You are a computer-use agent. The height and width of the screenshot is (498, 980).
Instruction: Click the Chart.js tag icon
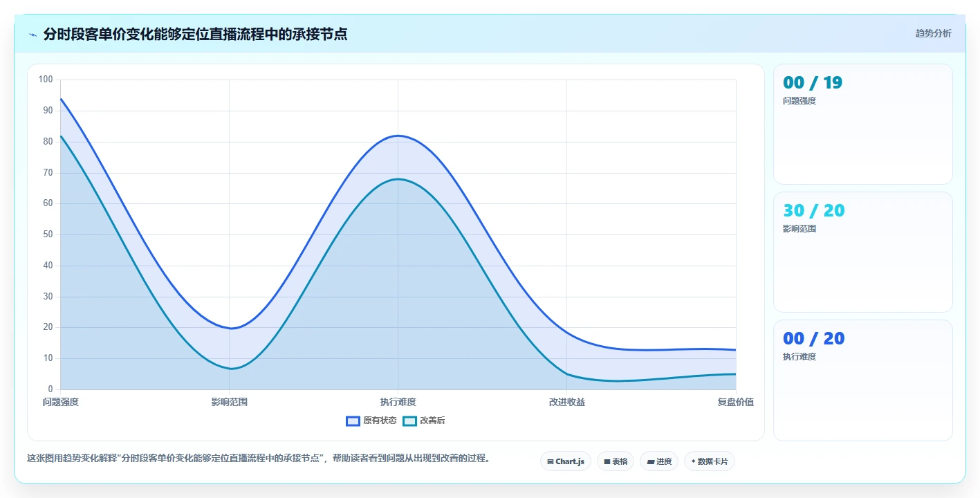(x=551, y=461)
